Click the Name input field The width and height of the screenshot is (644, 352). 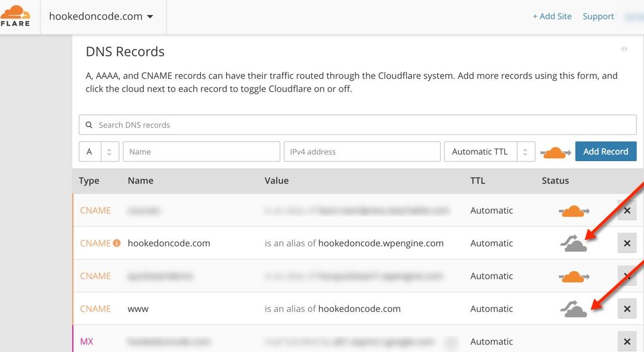[x=202, y=152]
